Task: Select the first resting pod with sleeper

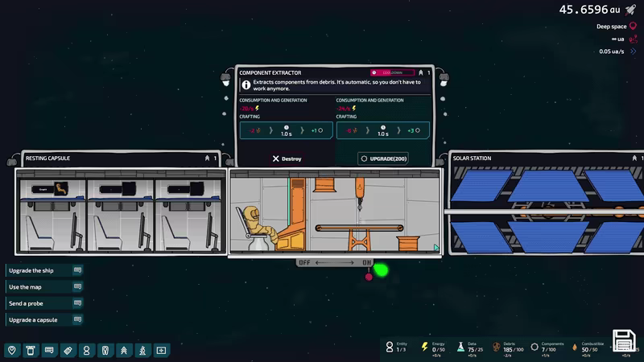Action: [52, 215]
